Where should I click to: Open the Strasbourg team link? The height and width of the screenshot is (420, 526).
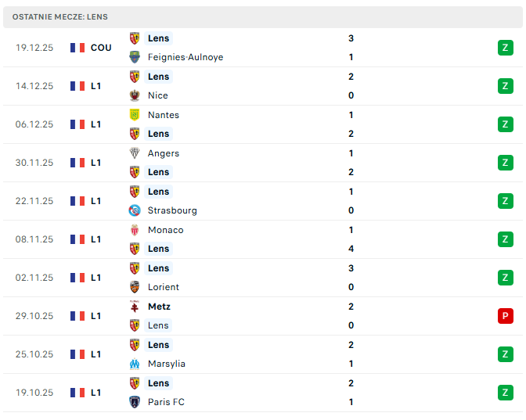(x=172, y=210)
